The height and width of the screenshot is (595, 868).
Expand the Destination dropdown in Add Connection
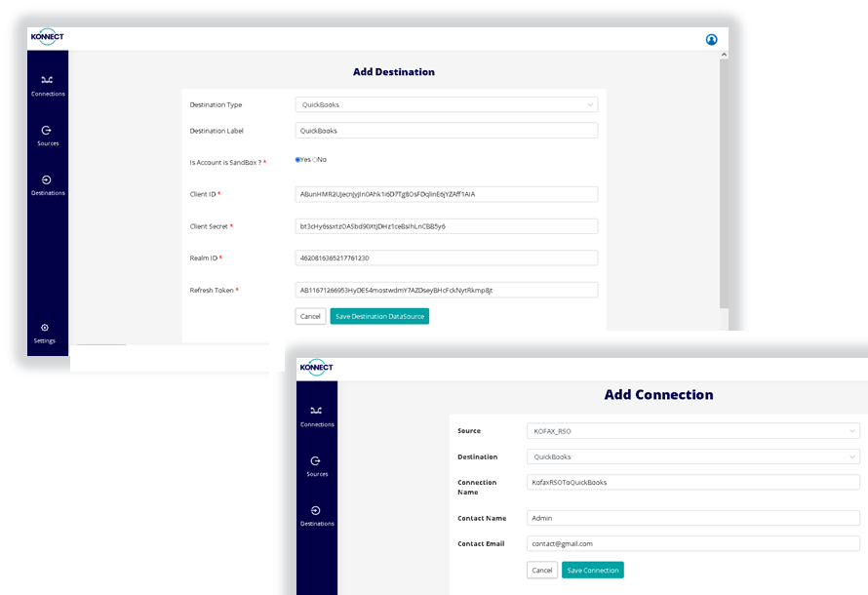692,456
